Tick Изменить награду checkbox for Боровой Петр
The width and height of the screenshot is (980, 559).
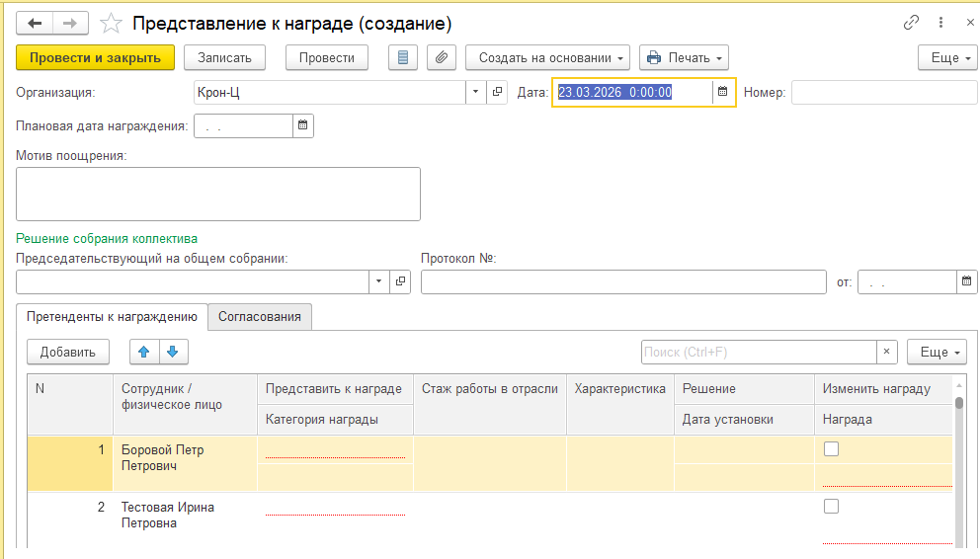tap(831, 449)
